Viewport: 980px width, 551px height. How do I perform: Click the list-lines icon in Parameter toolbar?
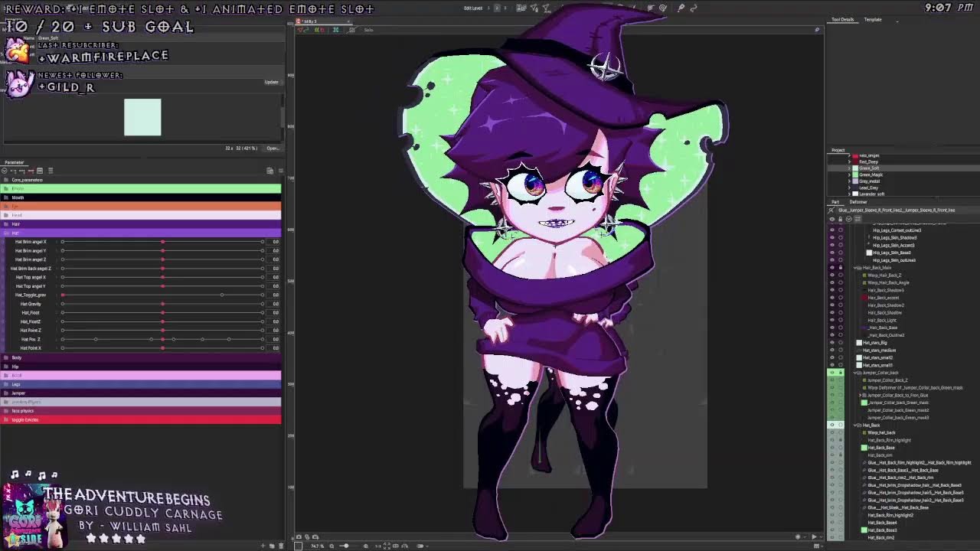coord(51,171)
